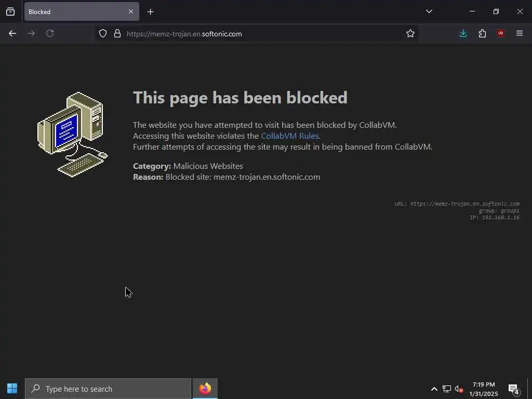Screen dimensions: 532x399
Task: Click the 'Category: Malicious Websites' line
Action: point(188,166)
